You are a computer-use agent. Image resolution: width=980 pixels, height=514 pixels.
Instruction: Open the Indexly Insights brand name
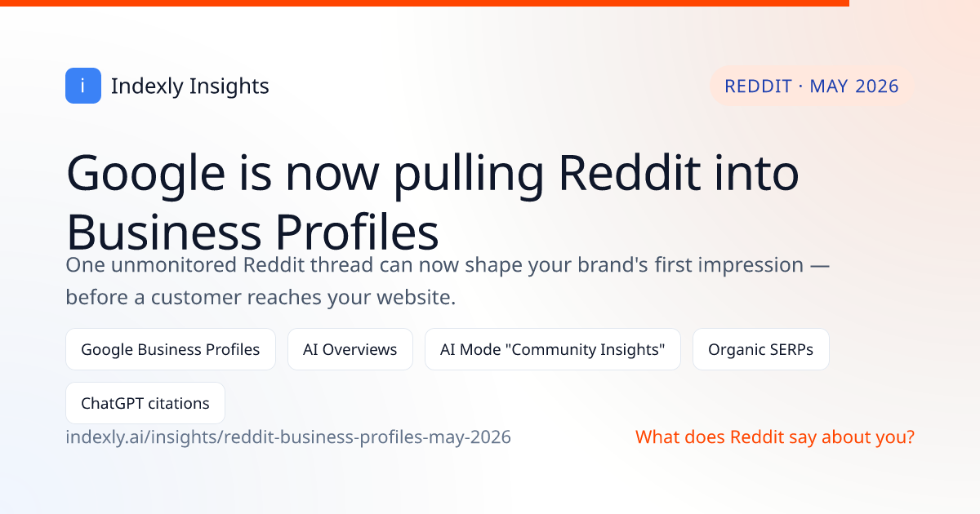(189, 86)
